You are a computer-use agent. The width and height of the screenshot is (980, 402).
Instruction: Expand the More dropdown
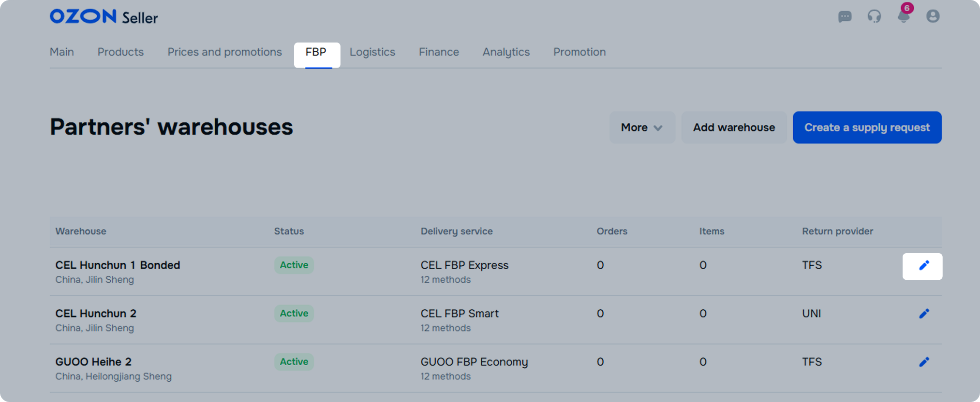click(x=641, y=128)
